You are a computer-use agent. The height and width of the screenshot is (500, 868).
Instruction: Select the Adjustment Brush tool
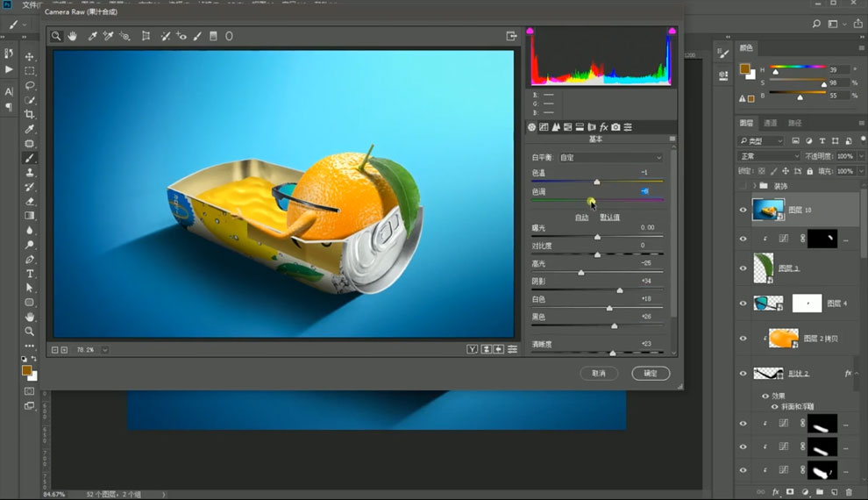197,36
